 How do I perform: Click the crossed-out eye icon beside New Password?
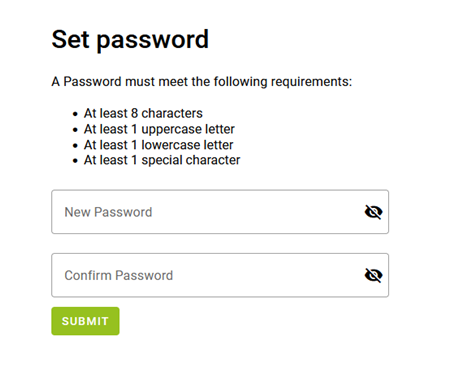[373, 212]
